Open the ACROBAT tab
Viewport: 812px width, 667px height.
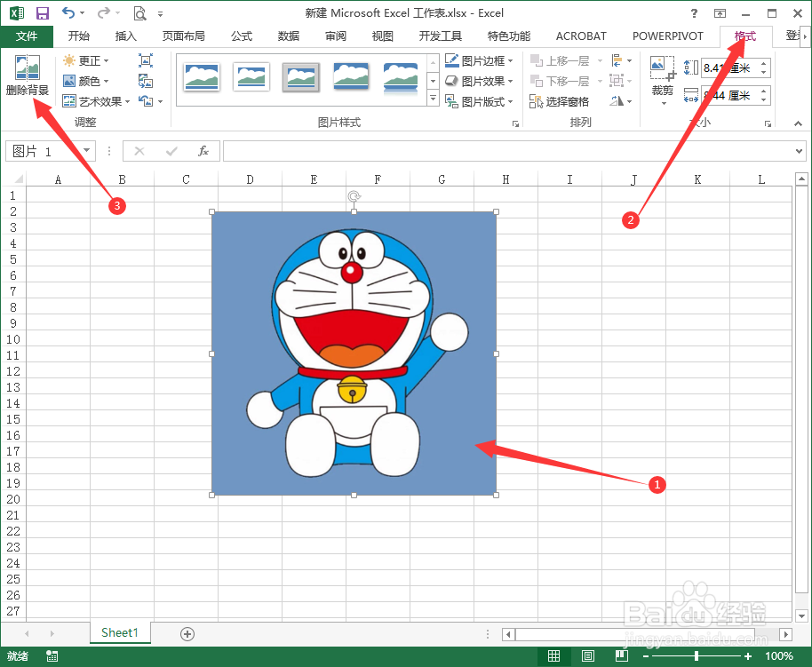(581, 36)
